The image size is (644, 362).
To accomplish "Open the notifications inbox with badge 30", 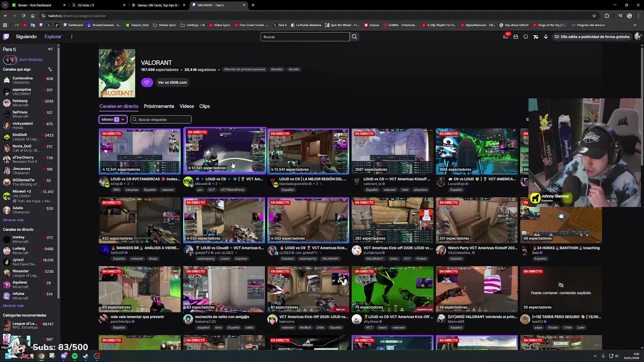I will click(506, 37).
